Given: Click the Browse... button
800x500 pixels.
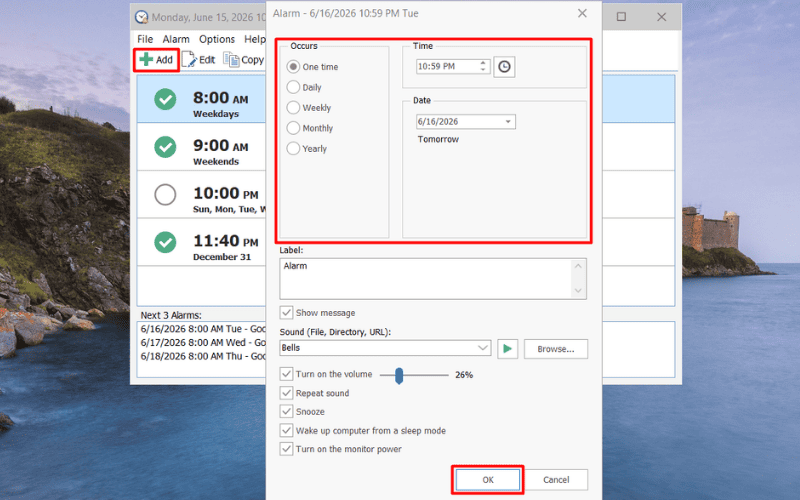Looking at the screenshot, I should click(x=556, y=349).
